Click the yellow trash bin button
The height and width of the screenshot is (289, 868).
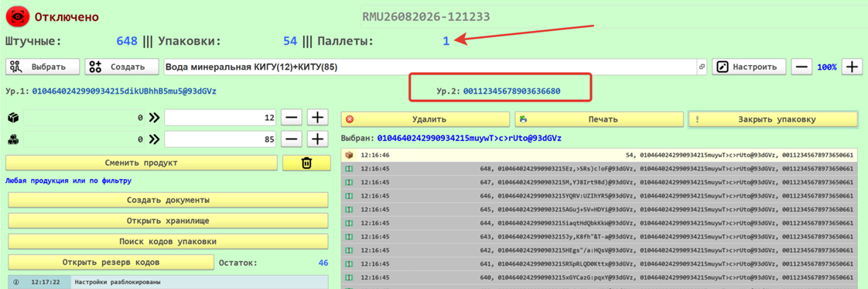(x=306, y=163)
